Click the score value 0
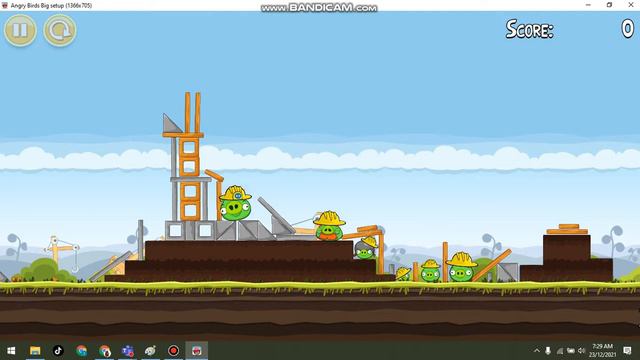640x360 pixels. click(x=628, y=29)
